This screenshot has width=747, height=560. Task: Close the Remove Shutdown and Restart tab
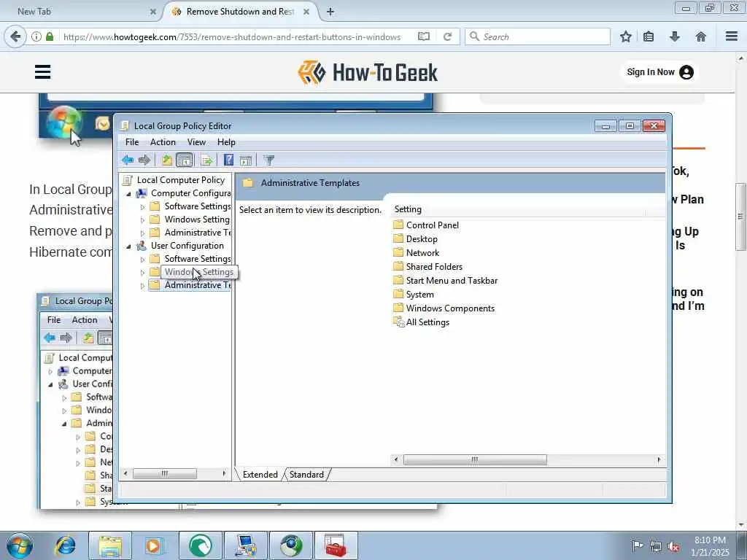pyautogui.click(x=306, y=12)
